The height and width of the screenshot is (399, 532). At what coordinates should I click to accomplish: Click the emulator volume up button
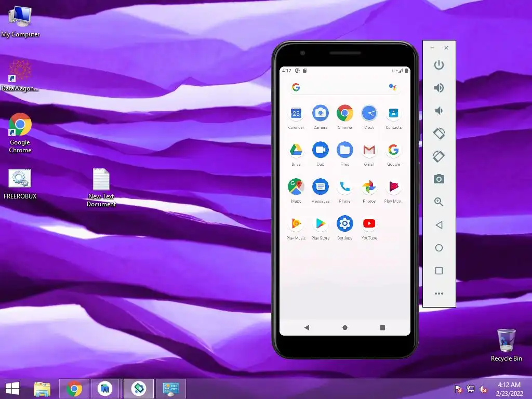click(439, 88)
